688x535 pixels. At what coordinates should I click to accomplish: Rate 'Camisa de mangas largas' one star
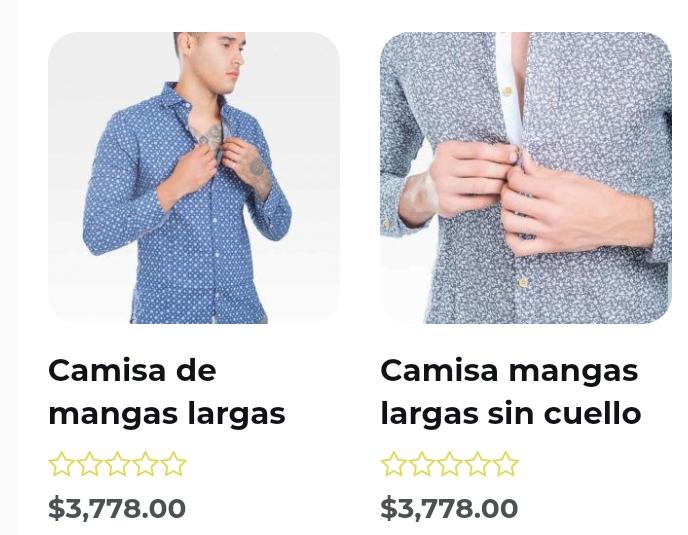[x=61, y=464]
